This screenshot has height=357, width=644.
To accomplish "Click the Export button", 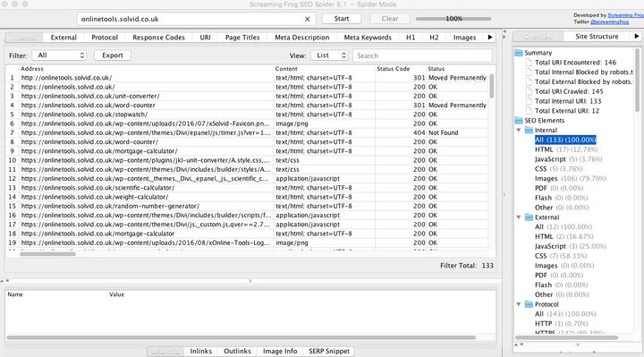I will click(113, 55).
